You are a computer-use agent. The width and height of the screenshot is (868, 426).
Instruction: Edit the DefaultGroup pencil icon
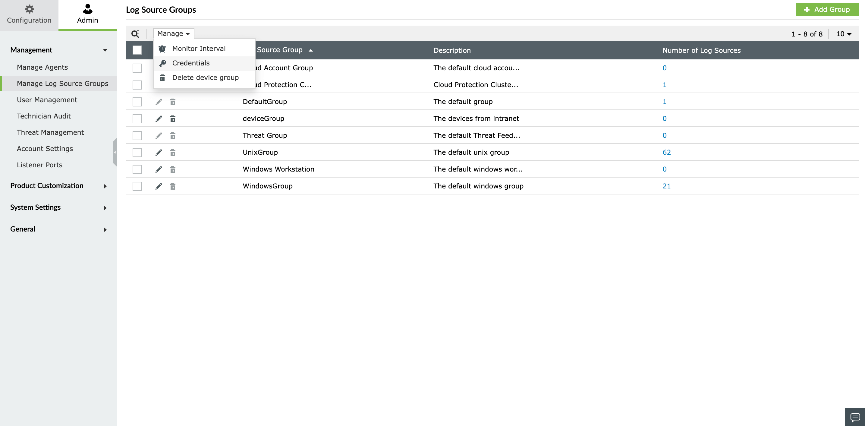(x=159, y=102)
